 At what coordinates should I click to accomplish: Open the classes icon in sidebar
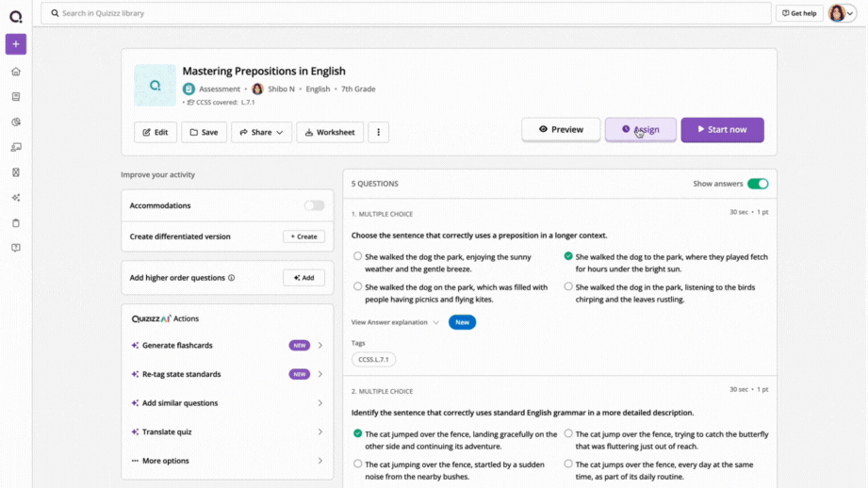(16, 147)
